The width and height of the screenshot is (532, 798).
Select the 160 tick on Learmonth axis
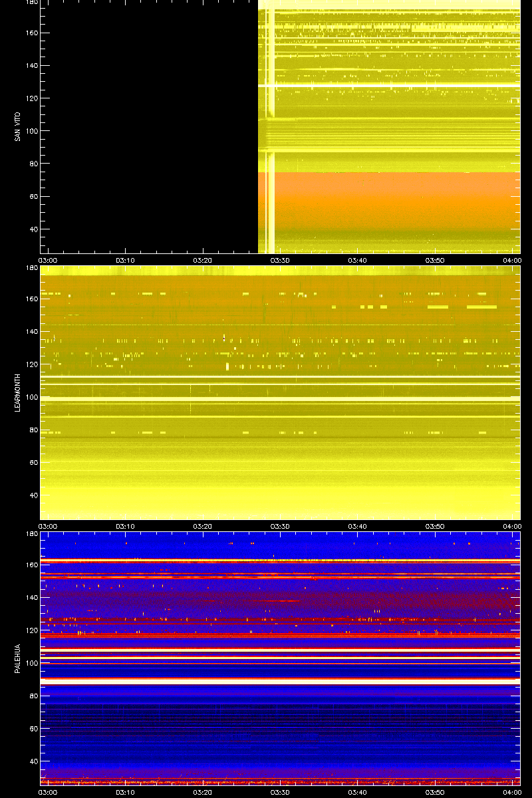[x=31, y=299]
